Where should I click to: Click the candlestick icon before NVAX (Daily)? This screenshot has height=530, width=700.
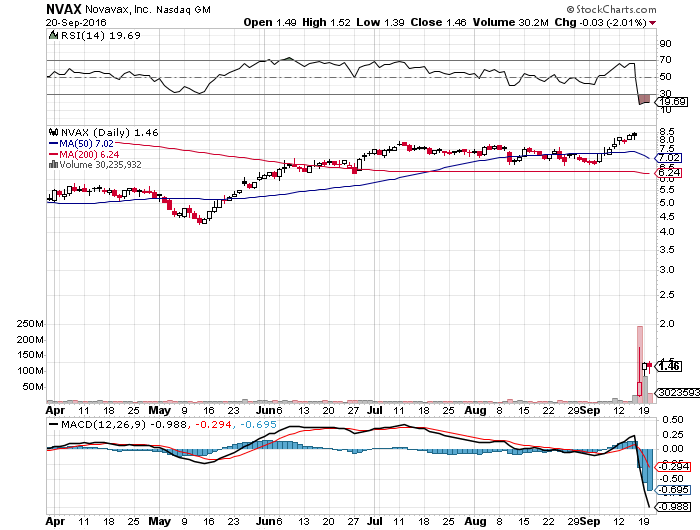tap(54, 132)
